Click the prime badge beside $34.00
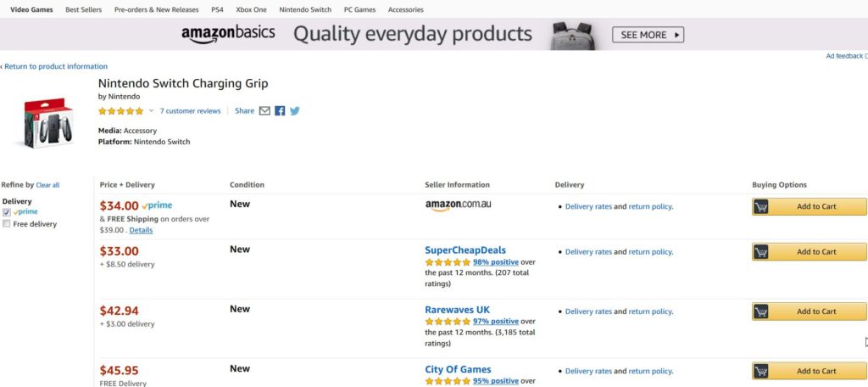This screenshot has width=868, height=387. (158, 205)
